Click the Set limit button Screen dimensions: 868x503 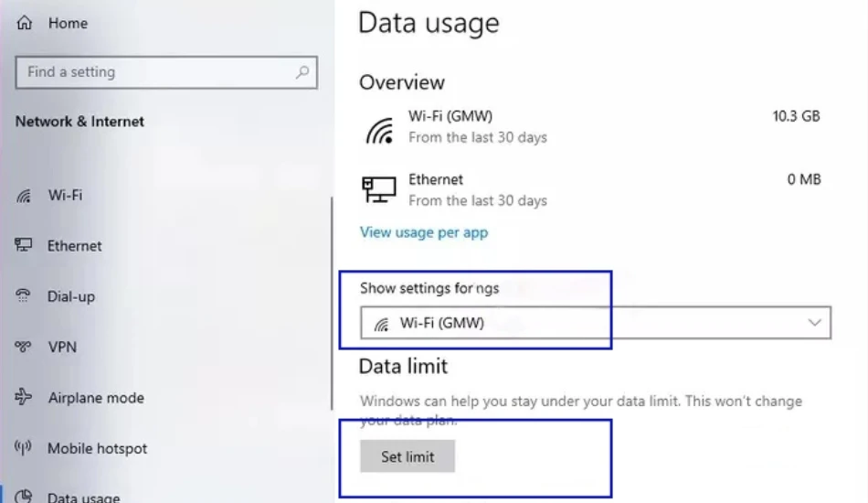408,456
